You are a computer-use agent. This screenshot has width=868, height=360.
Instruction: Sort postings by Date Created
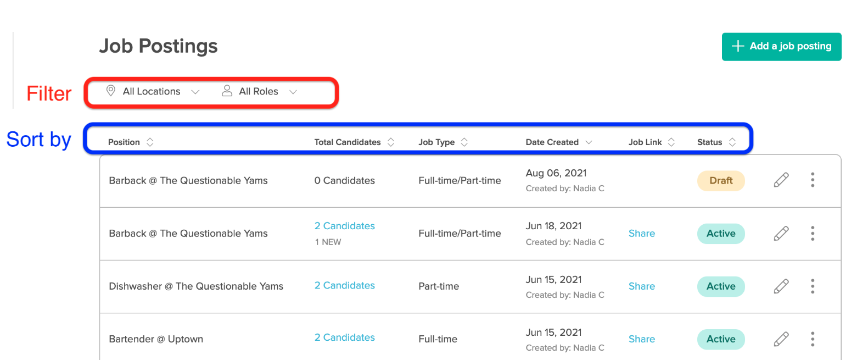coord(559,142)
